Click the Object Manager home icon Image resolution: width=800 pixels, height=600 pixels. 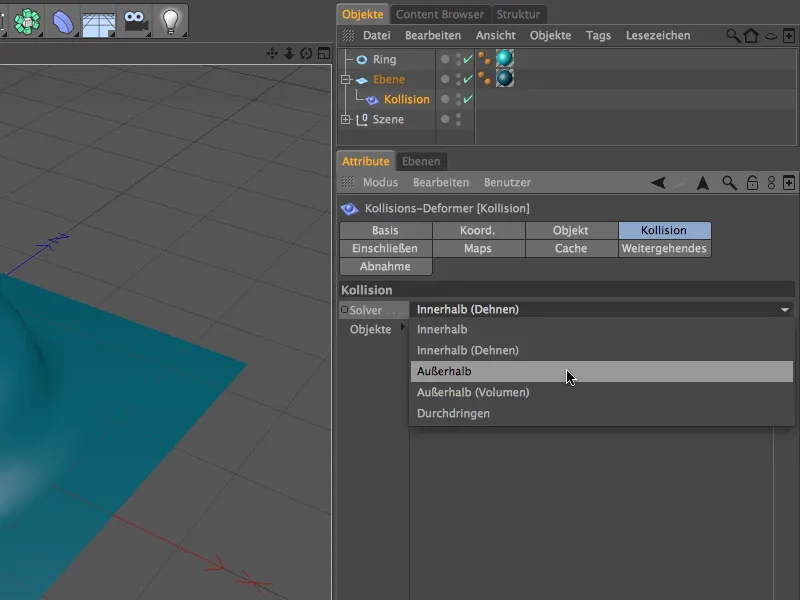click(751, 36)
